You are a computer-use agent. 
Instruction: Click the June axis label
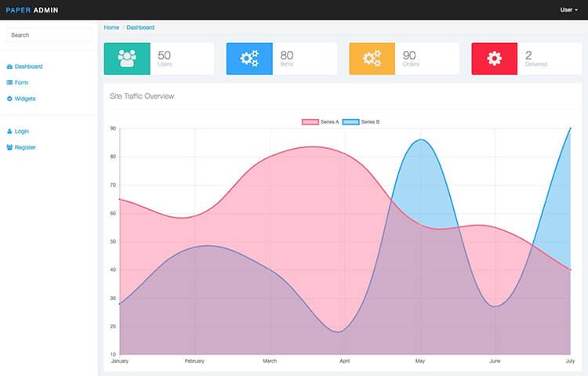(495, 361)
